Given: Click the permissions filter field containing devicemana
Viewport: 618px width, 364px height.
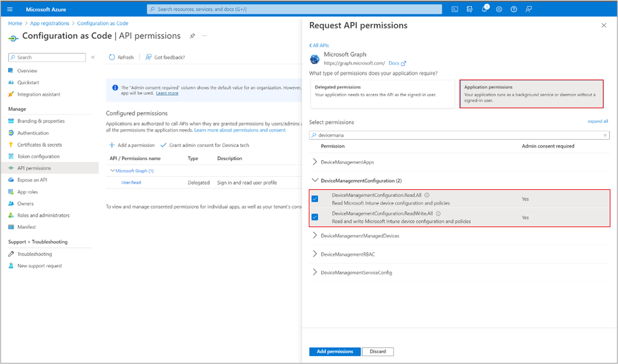Looking at the screenshot, I should coord(459,135).
